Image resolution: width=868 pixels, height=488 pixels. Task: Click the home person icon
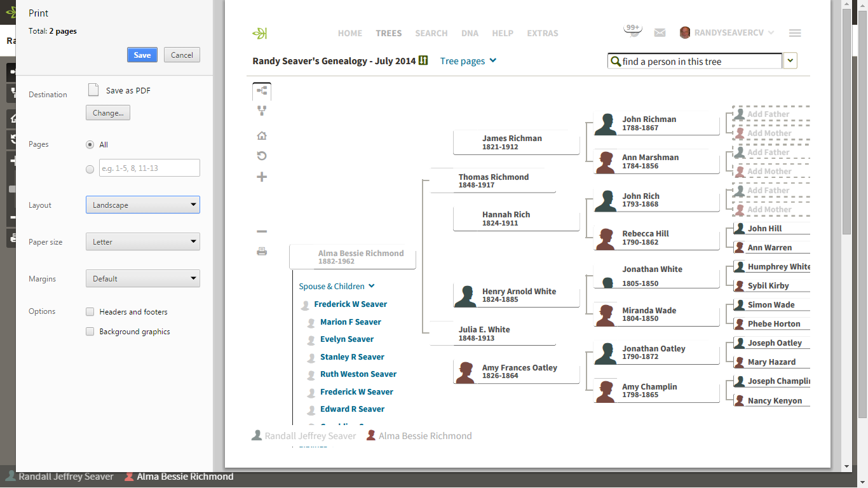click(262, 135)
